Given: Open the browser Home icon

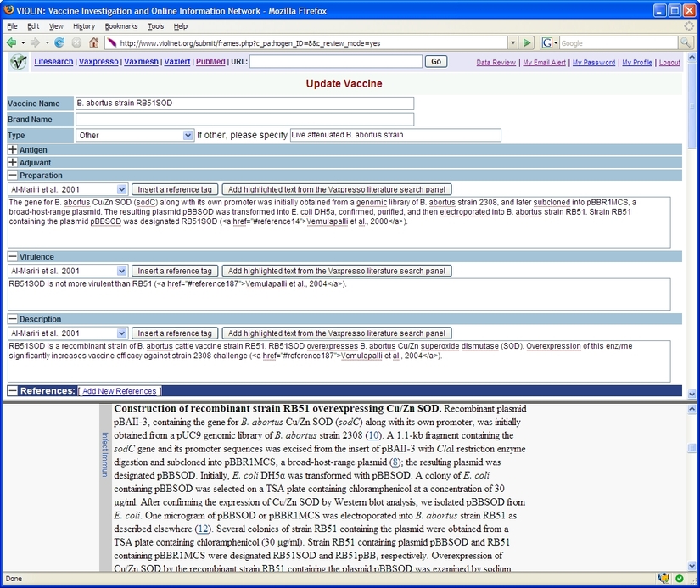Looking at the screenshot, I should pyautogui.click(x=93, y=43).
